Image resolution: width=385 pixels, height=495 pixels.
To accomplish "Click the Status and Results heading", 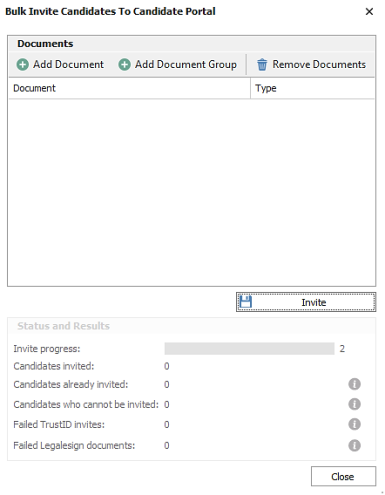I will pos(63,326).
